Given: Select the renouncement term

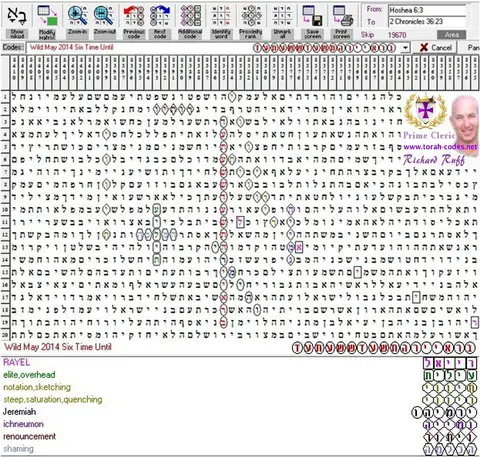Looking at the screenshot, I should 29,436.
